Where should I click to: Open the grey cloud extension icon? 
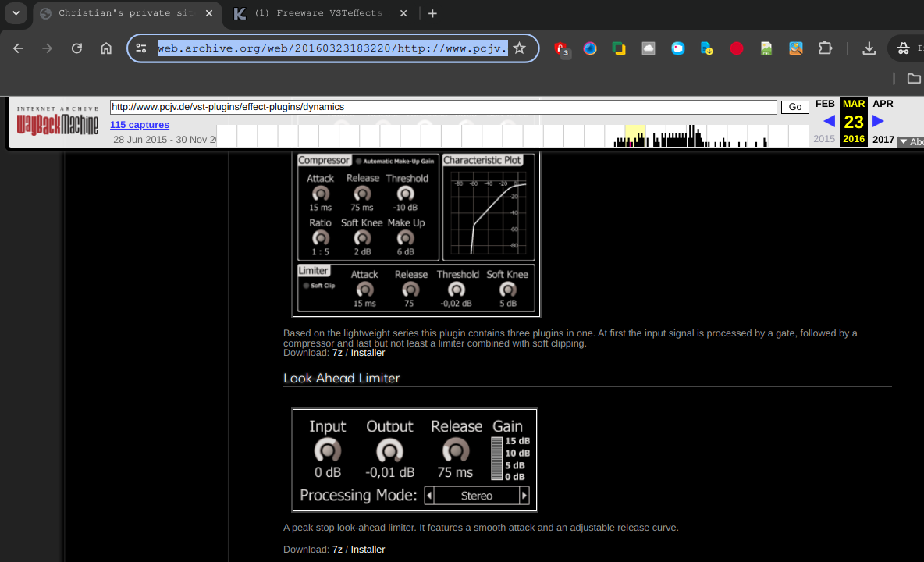[649, 48]
